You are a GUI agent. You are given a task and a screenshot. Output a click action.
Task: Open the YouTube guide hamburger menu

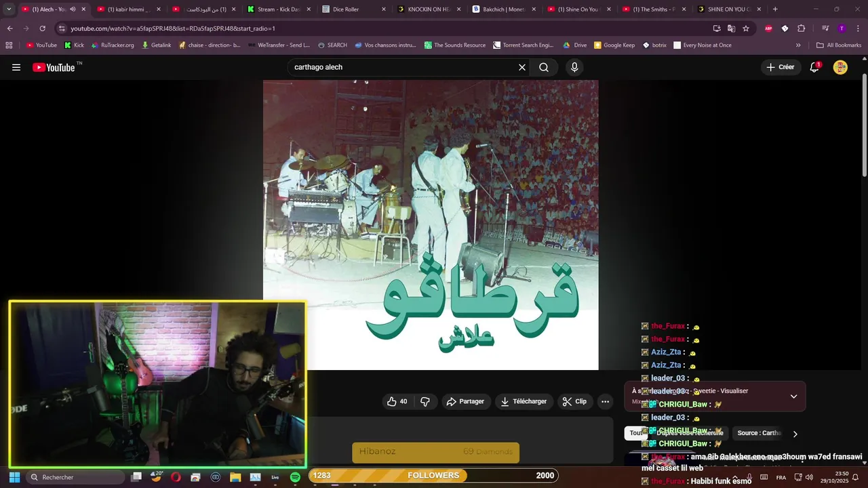[x=16, y=67]
